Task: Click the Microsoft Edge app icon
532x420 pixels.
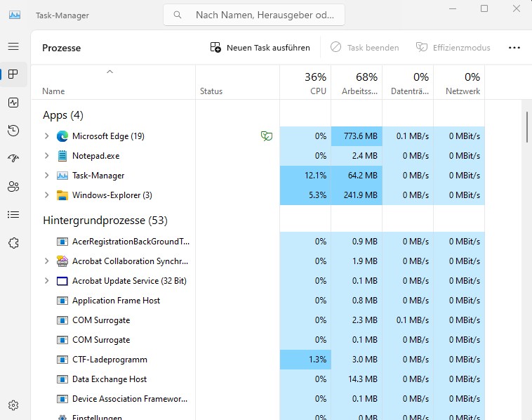Action: click(x=62, y=136)
